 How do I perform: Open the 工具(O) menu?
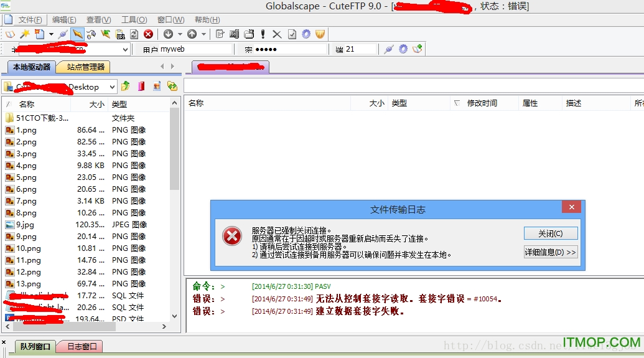(134, 20)
